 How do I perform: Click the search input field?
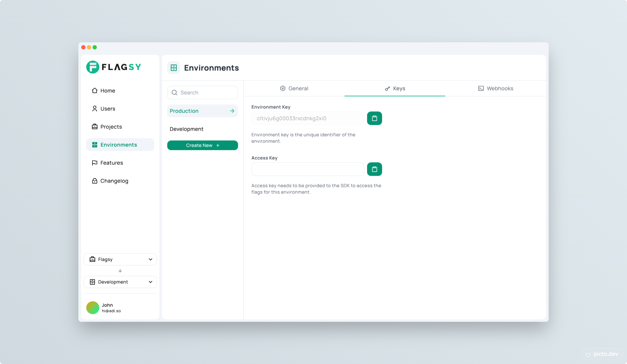click(x=202, y=92)
